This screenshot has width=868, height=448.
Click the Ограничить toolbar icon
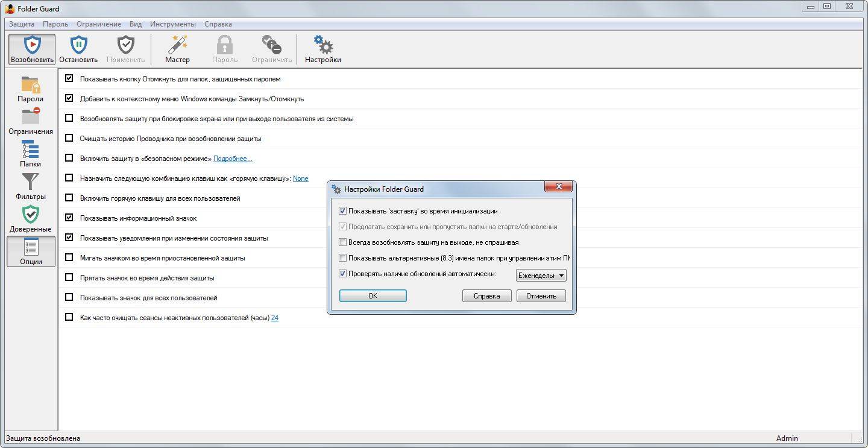point(271,45)
